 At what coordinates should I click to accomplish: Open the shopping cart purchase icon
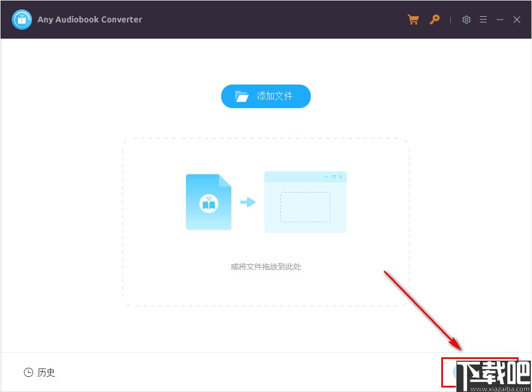click(413, 20)
